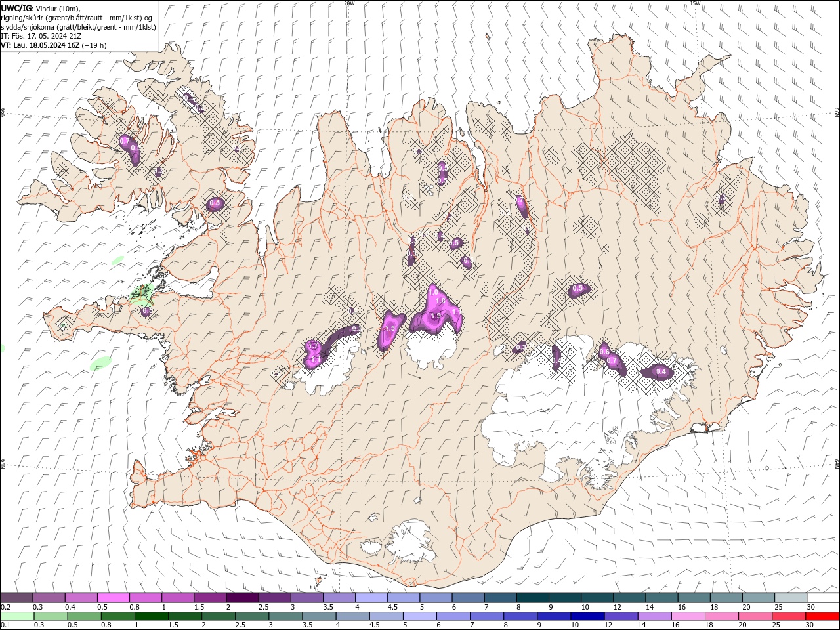Click upper legend swatch between 1 and 1.5

click(x=178, y=597)
